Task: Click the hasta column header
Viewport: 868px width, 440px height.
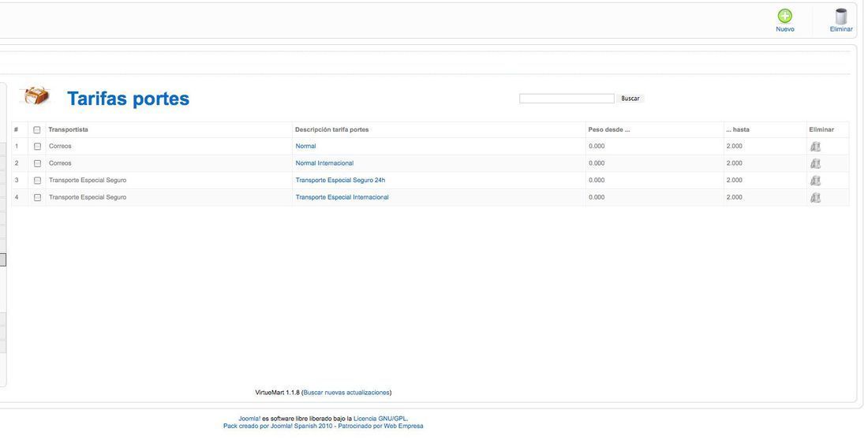Action: (x=738, y=129)
